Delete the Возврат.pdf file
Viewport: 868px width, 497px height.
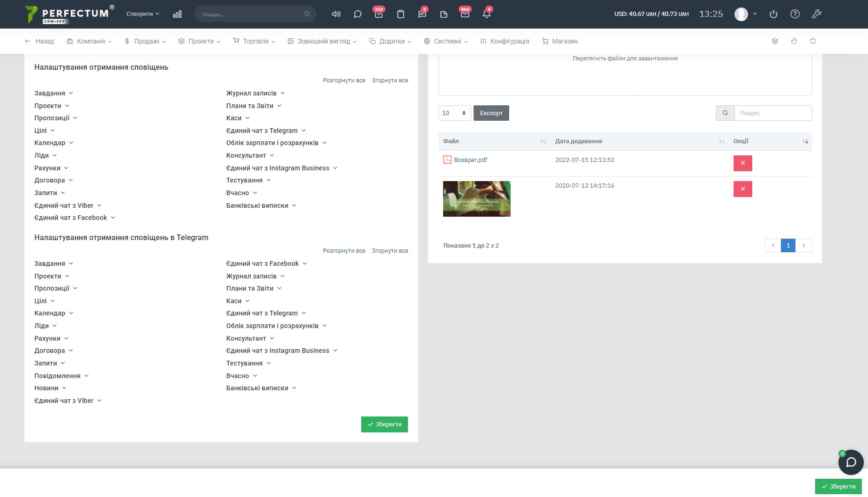point(742,163)
